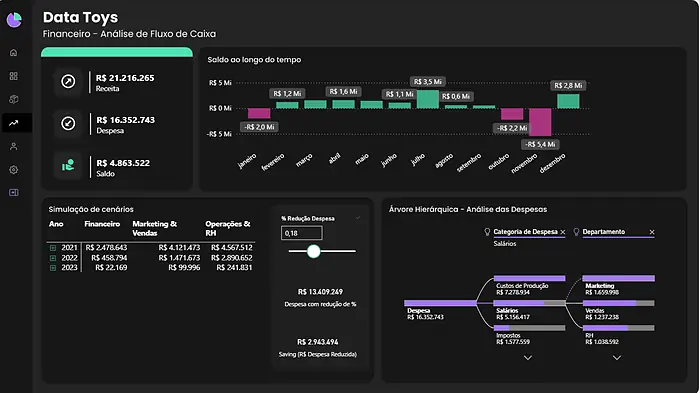700x393 pixels.
Task: Sort by the Financeiro column header
Action: (102, 224)
